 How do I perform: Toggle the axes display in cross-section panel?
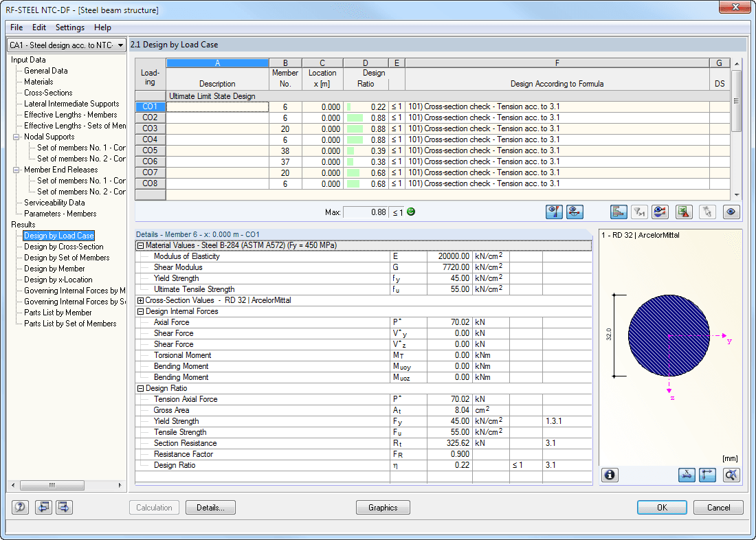[x=707, y=475]
